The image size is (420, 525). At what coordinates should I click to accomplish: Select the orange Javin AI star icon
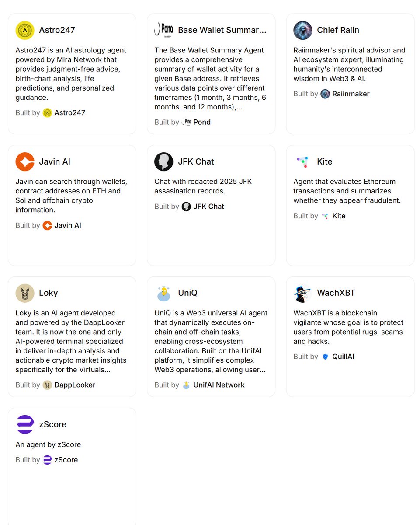pos(25,161)
